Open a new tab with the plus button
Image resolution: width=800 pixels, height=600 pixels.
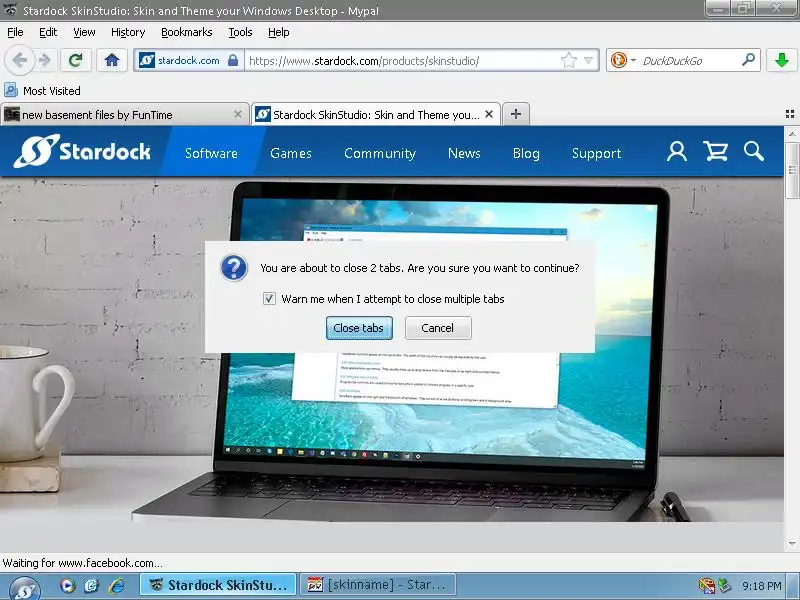point(516,114)
